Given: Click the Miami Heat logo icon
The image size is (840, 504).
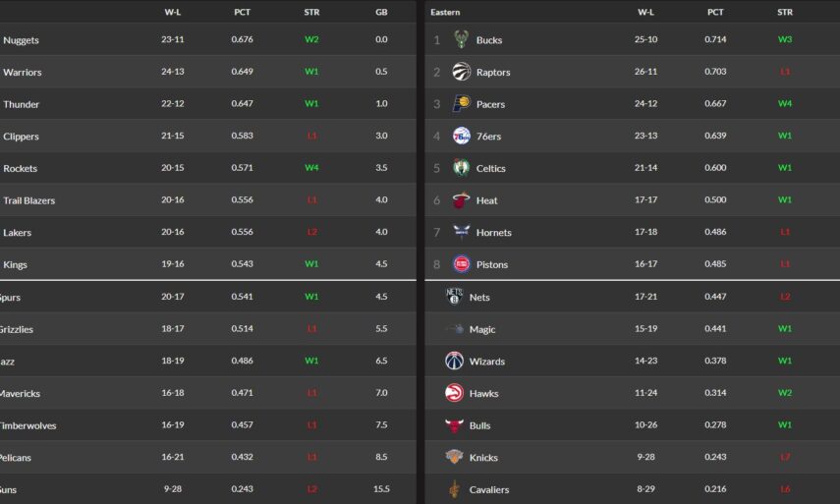Looking at the screenshot, I should (461, 200).
